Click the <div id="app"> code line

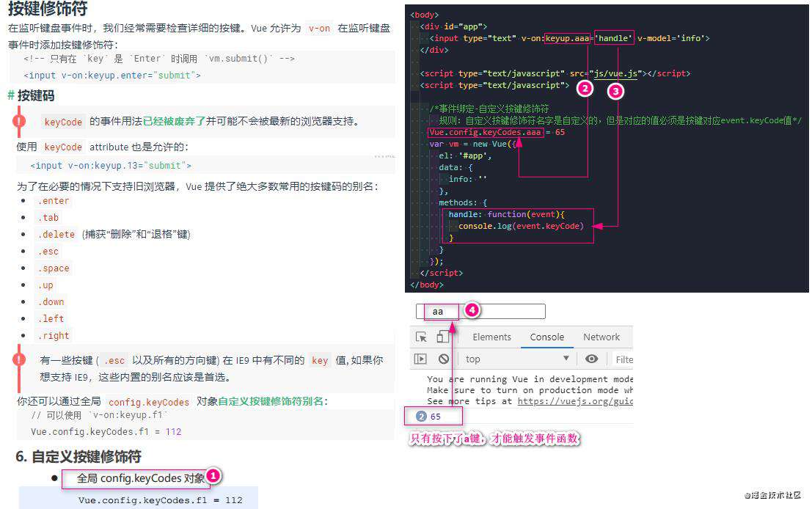point(453,26)
